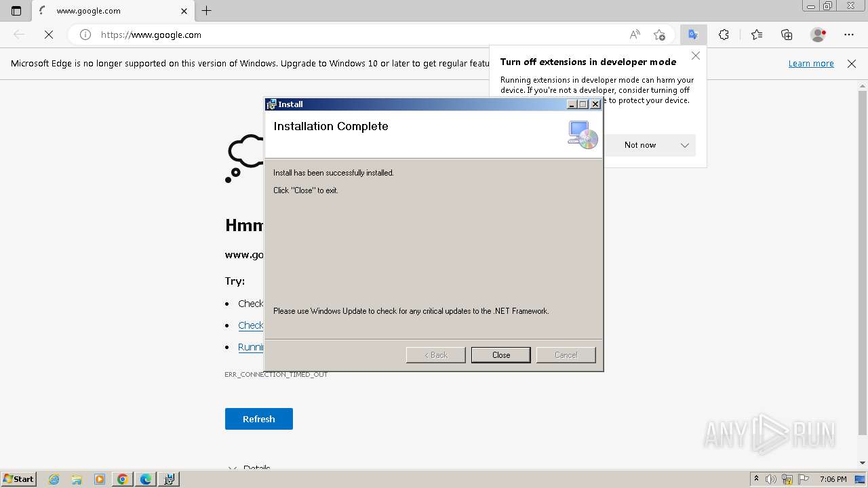The width and height of the screenshot is (868, 488).
Task: Click the taskbar clock 7:06 PM
Action: [x=833, y=479]
